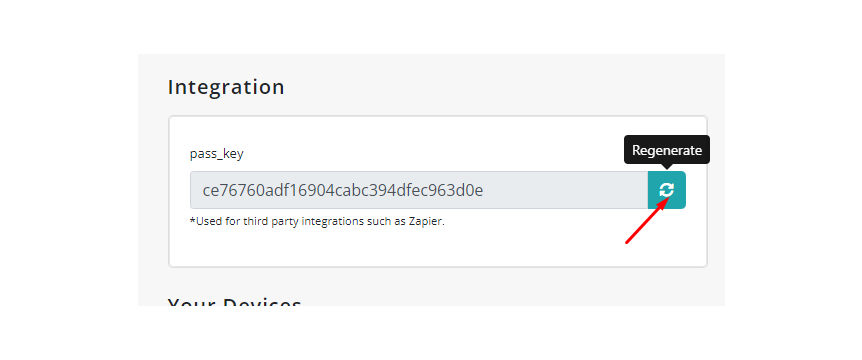
Task: Click the gray area right of the Integration title
Action: 495,87
